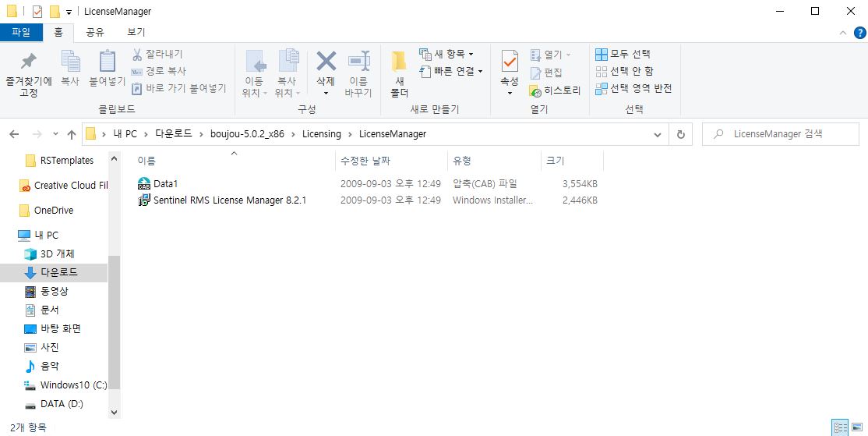Select 바탕 화면 (Desktop) in navigation pane
This screenshot has width=868, height=436.
[x=53, y=328]
